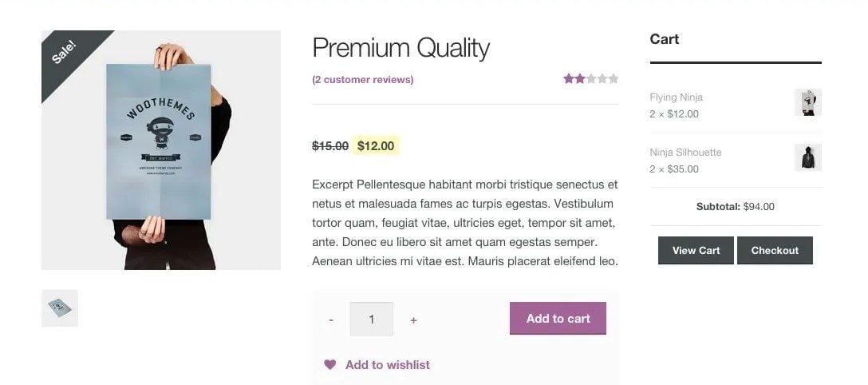Click the star rating under the product title
The image size is (868, 385).
pyautogui.click(x=590, y=79)
